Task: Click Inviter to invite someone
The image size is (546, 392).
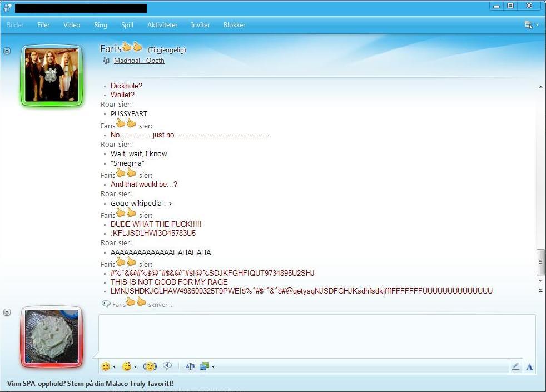Action: pyautogui.click(x=200, y=25)
